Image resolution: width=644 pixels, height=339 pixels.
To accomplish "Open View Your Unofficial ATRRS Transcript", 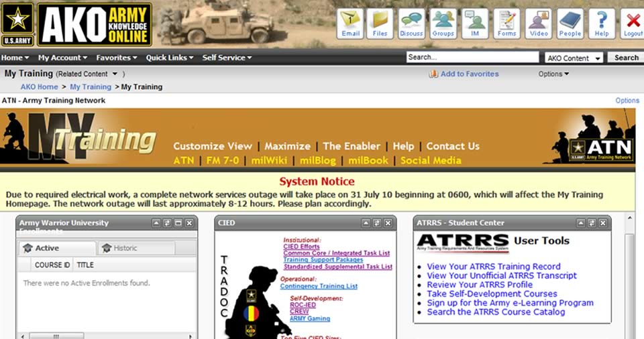I will (x=502, y=275).
